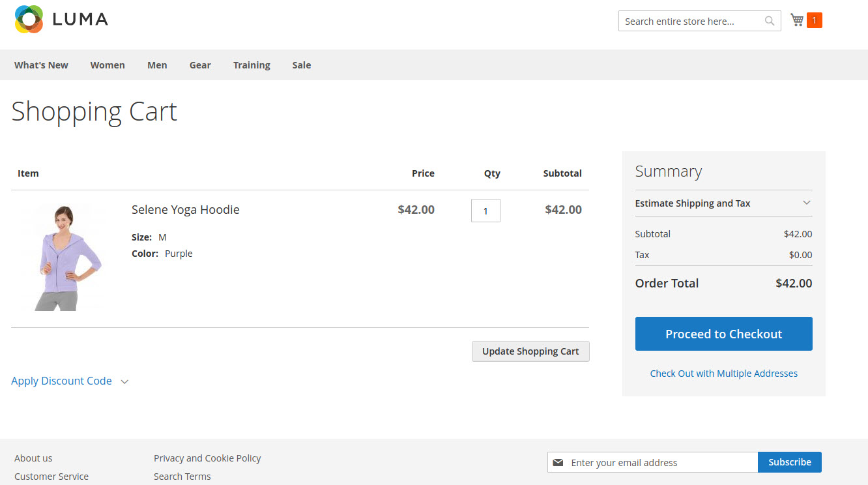Click Check Out with Multiple Addresses link
This screenshot has width=868, height=485.
723,374
